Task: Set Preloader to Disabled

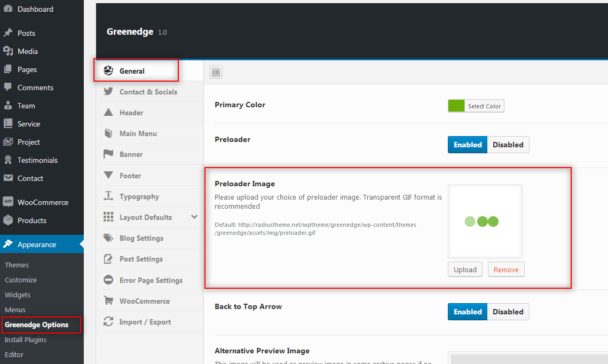Action: (508, 145)
